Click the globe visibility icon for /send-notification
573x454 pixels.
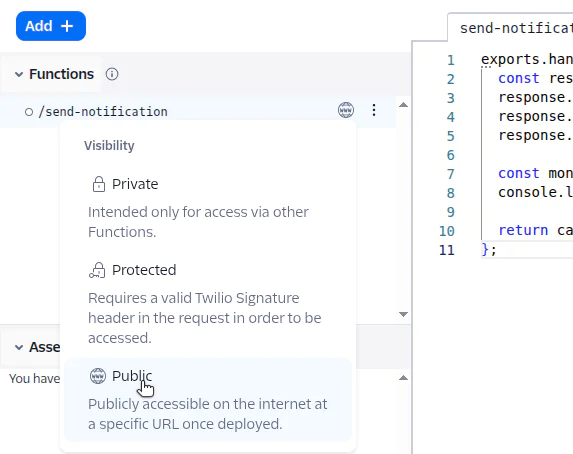point(346,110)
